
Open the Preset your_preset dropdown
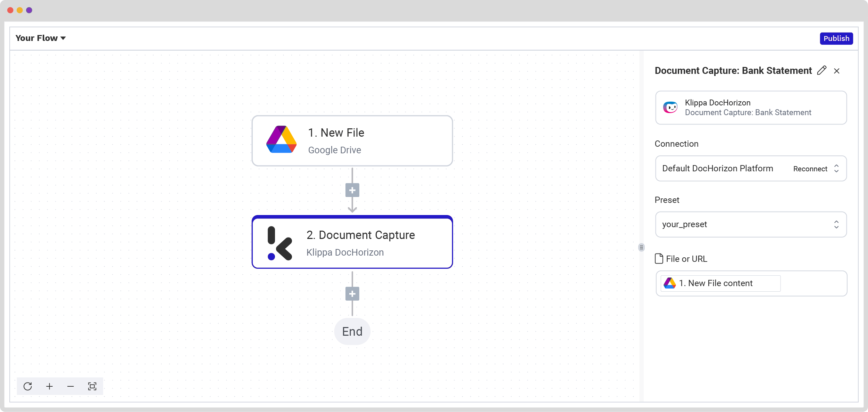click(751, 224)
